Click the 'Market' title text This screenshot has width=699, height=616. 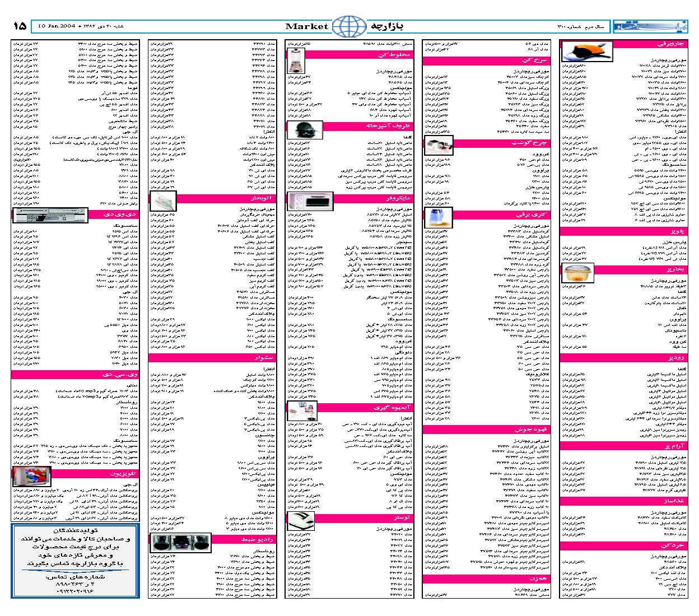tap(306, 26)
